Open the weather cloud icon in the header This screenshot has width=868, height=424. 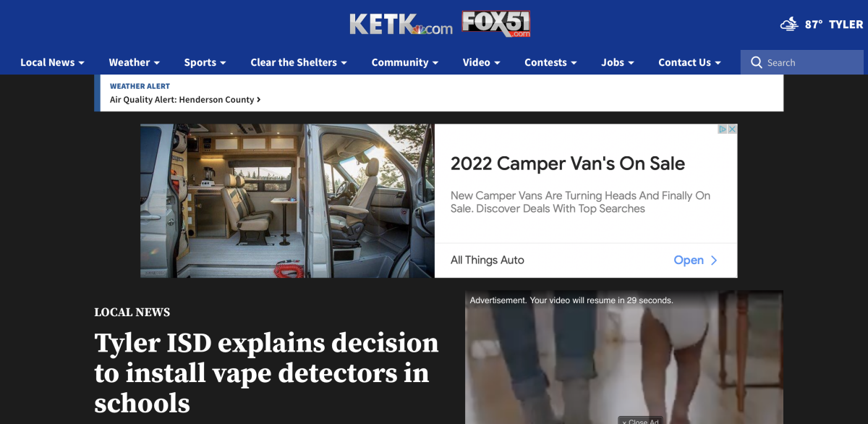click(789, 24)
